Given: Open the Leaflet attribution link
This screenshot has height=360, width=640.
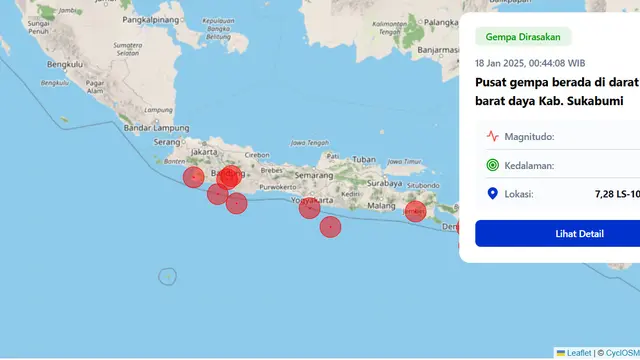Looking at the screenshot, I should tap(579, 353).
